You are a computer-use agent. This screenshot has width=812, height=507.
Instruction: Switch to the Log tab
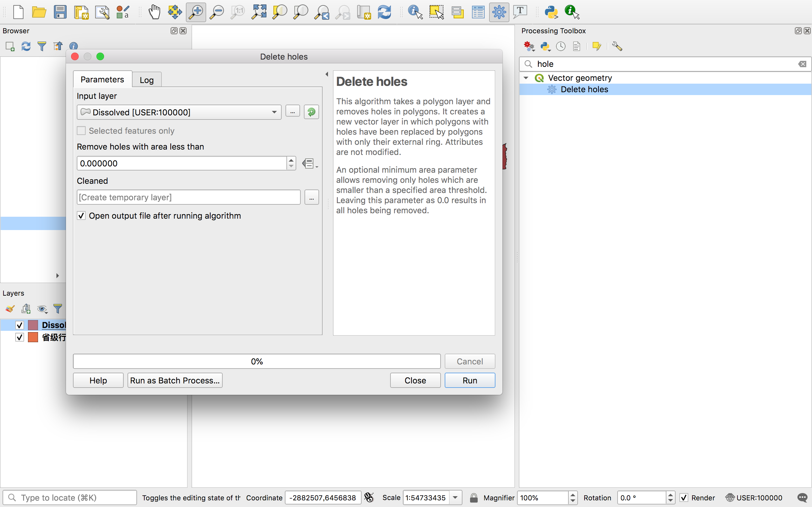coord(147,80)
